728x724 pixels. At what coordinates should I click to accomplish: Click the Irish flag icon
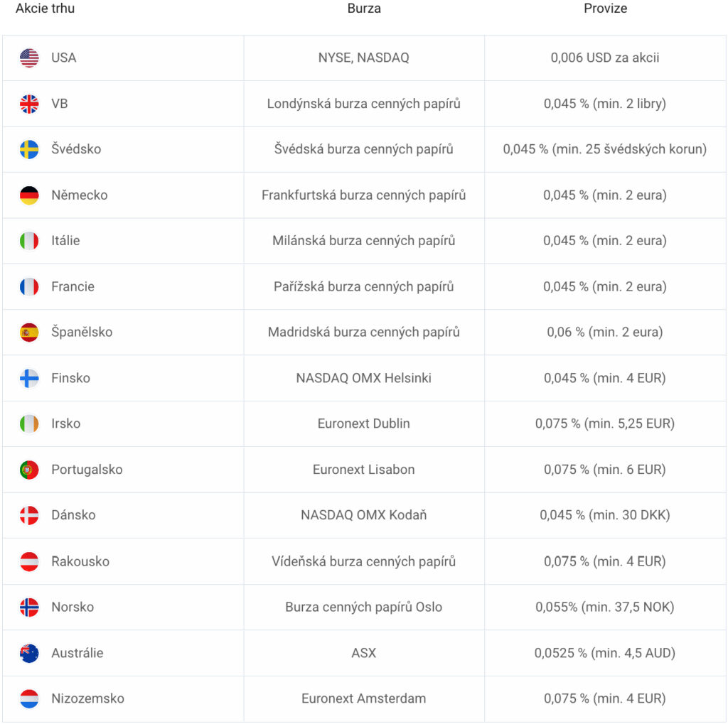click(x=29, y=424)
